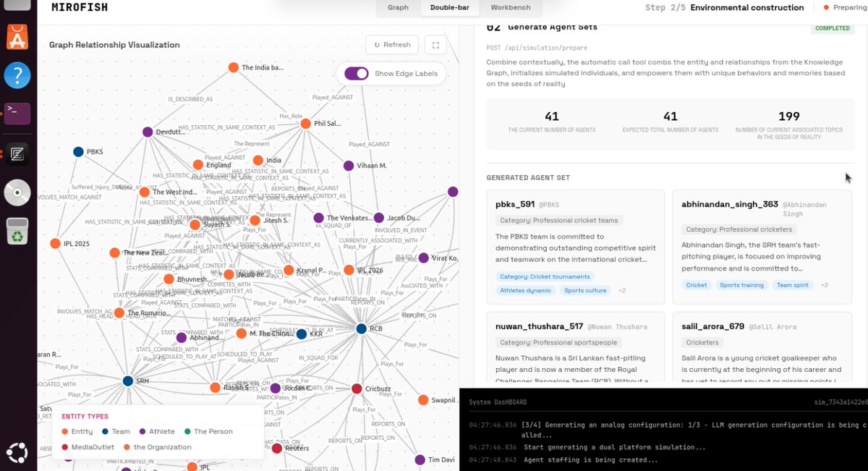The width and height of the screenshot is (868, 471).
Task: Open the Workbench tab
Action: click(511, 7)
